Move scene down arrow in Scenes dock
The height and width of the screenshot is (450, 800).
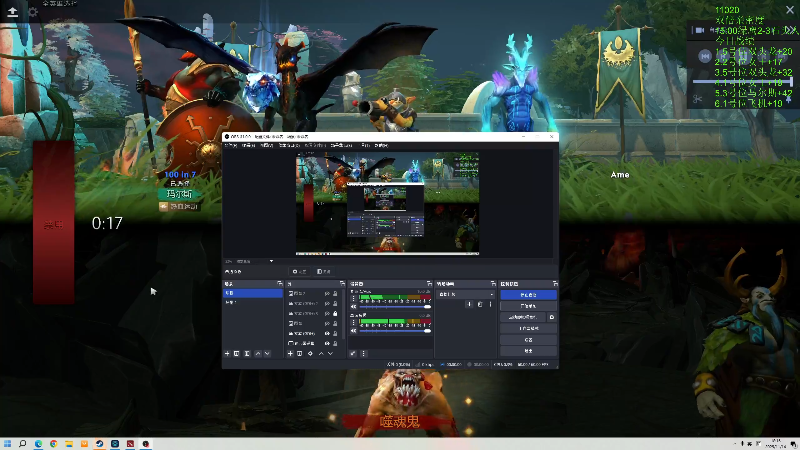(267, 354)
